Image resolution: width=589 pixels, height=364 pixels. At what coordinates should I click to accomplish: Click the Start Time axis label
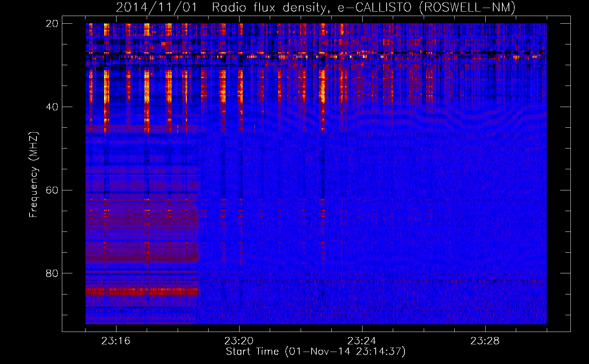316,352
